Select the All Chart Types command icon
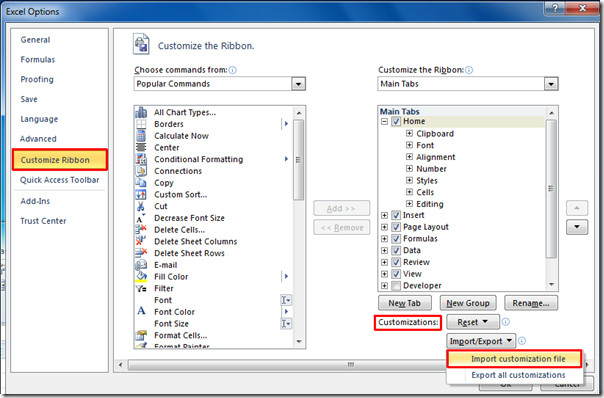 (x=141, y=112)
